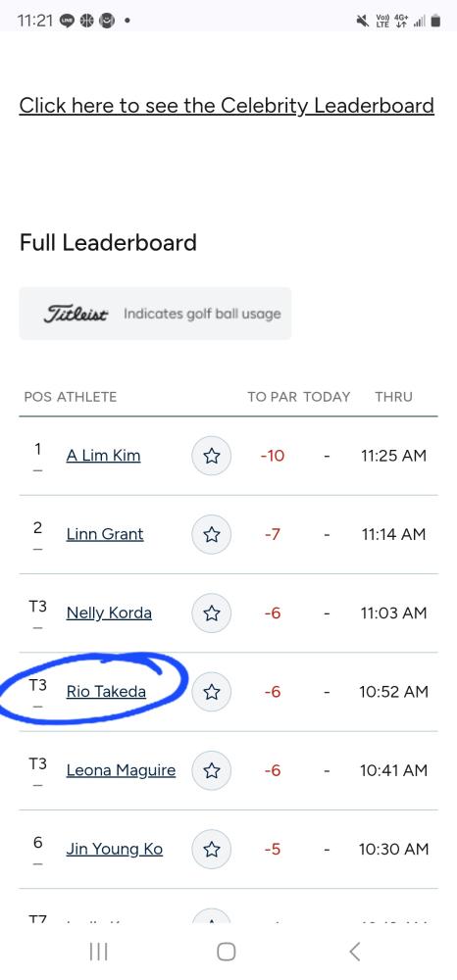Screen dimensions: 457x980
Task: Open A Lim Kim's player profile
Action: [x=103, y=456]
